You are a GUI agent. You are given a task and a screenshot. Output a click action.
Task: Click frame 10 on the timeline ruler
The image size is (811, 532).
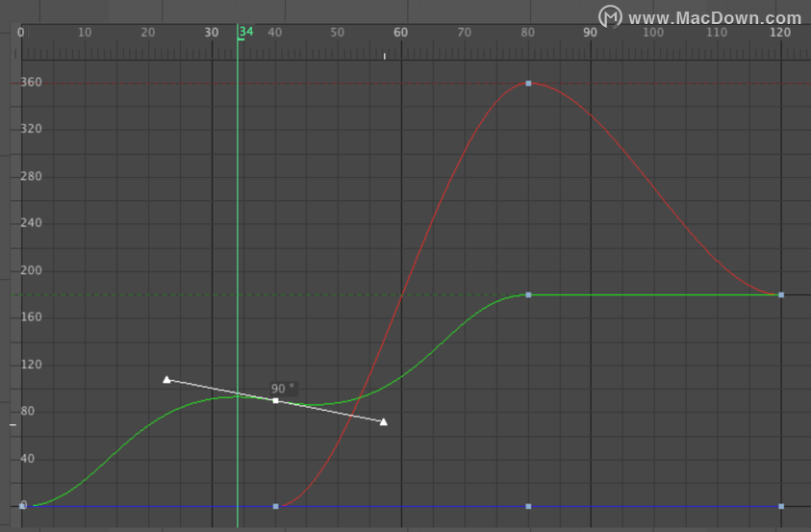point(85,33)
